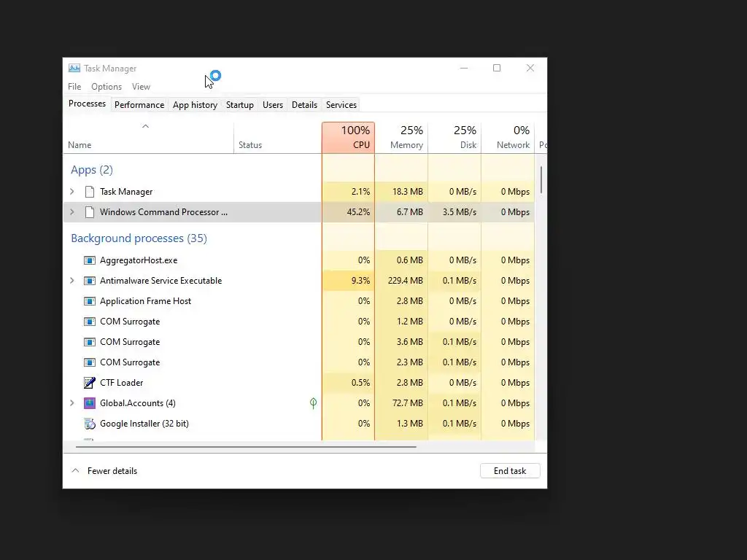Image resolution: width=747 pixels, height=560 pixels.
Task: Click the CTF Loader pen icon
Action: (x=89, y=383)
